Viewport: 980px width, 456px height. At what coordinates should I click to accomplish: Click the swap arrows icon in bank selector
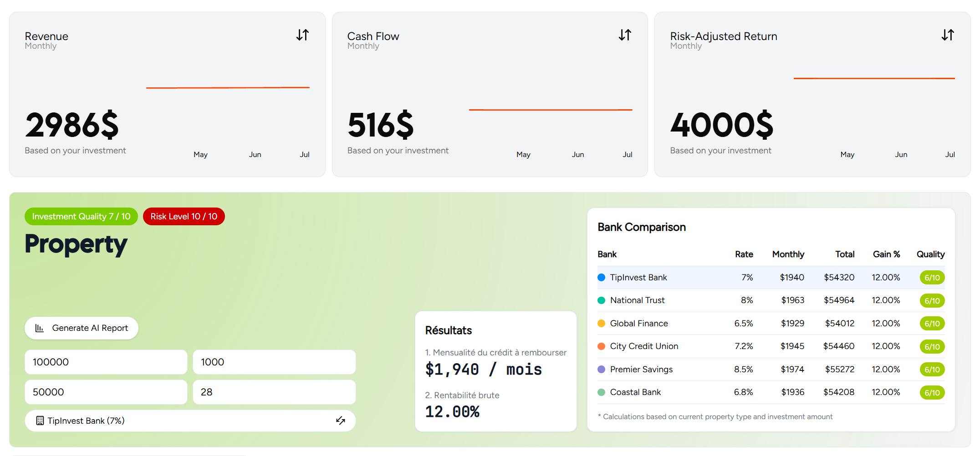[340, 421]
